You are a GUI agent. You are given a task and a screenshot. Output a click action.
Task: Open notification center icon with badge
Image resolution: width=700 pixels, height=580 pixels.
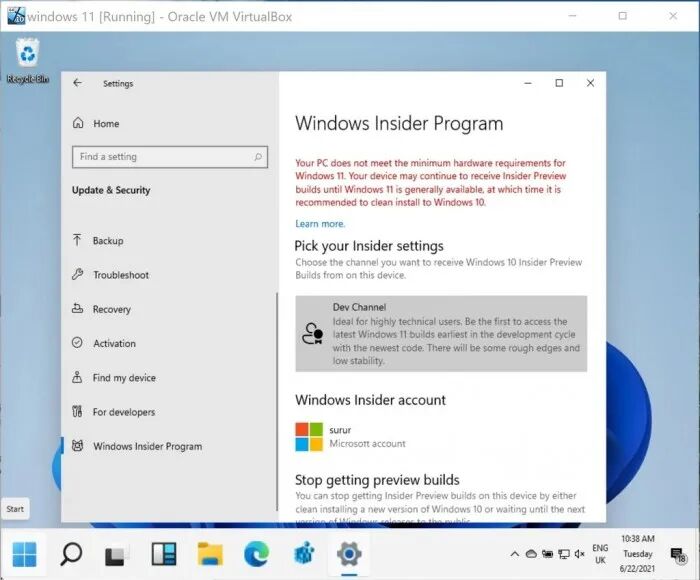point(678,555)
